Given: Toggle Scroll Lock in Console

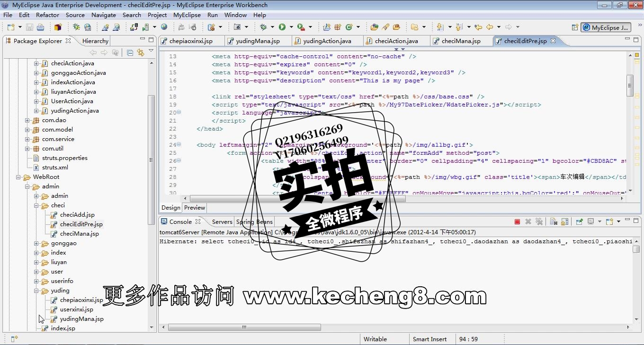Looking at the screenshot, I should [564, 221].
